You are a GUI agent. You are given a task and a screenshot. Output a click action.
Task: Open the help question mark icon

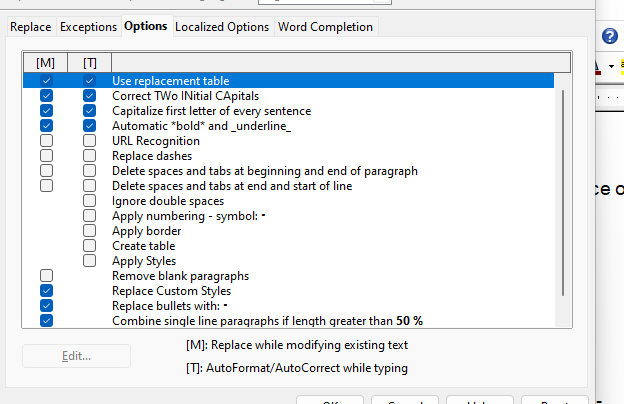pos(609,36)
